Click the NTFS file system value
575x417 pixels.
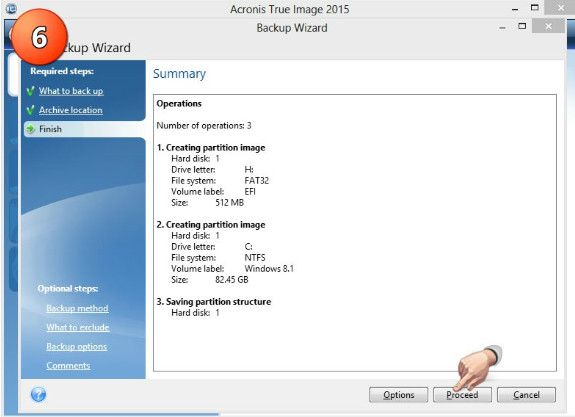255,257
